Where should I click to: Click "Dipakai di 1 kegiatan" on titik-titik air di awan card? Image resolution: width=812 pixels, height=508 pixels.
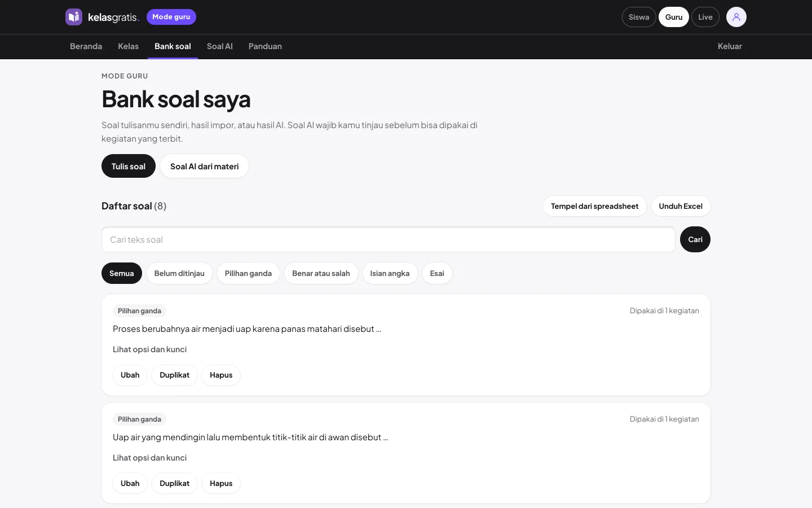[664, 419]
